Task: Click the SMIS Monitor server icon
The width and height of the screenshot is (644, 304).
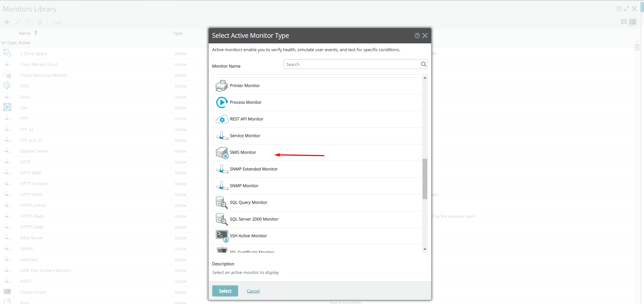Action: click(222, 153)
